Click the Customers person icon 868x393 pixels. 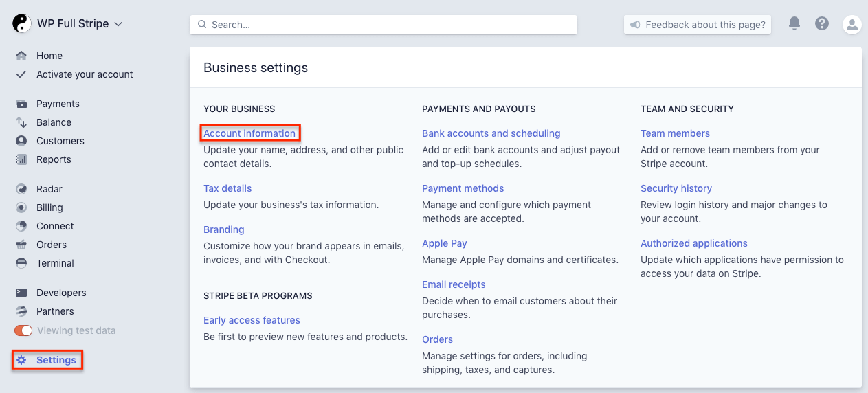(x=21, y=141)
